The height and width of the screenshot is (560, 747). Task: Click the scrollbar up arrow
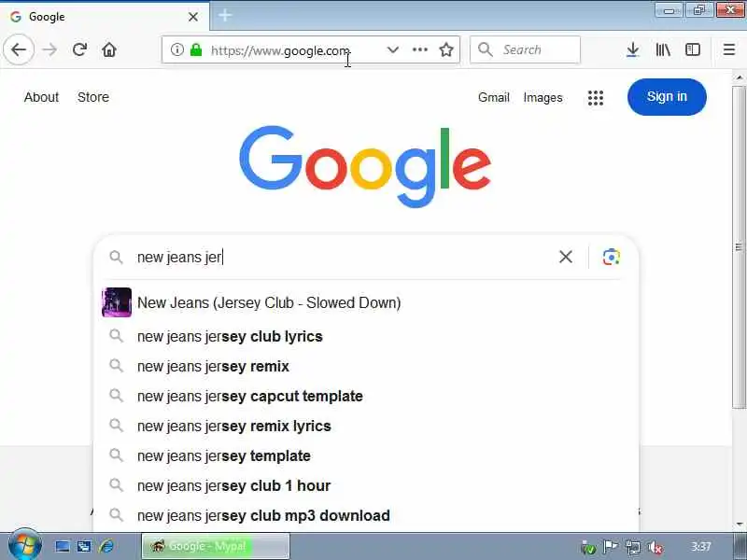[739, 77]
